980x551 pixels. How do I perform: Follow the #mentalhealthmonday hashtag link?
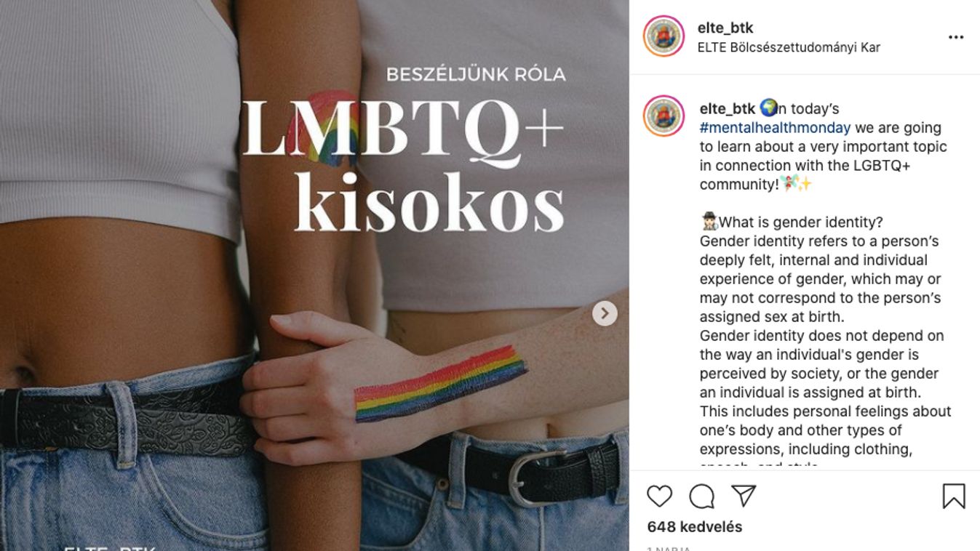(x=775, y=127)
